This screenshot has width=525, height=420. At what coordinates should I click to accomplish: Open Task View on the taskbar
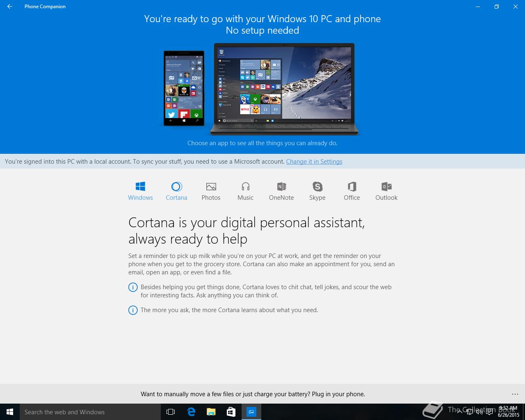(171, 412)
